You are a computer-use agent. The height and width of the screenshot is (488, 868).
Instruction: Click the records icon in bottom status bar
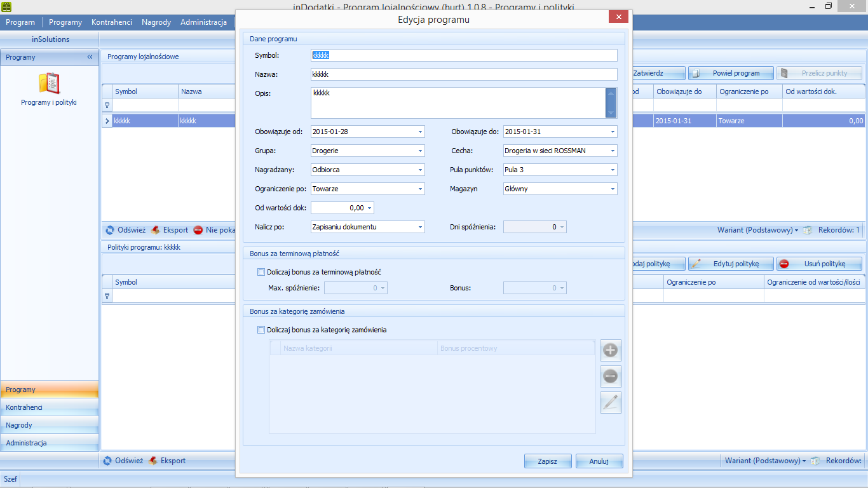pyautogui.click(x=815, y=461)
